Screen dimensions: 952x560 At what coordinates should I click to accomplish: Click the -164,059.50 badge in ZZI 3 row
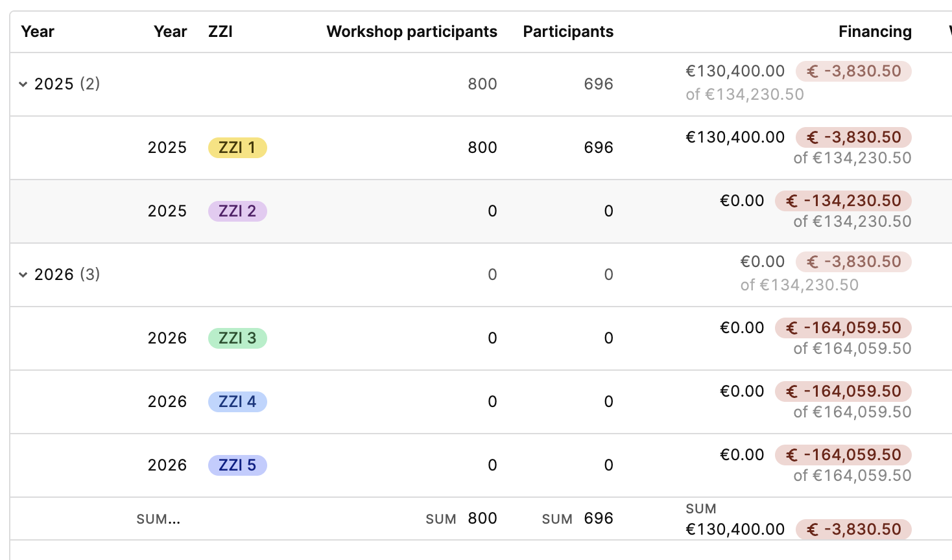(843, 328)
